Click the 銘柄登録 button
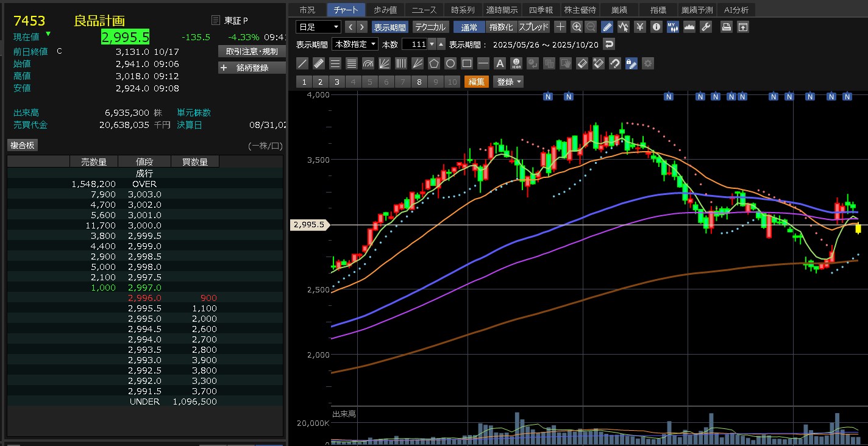 pyautogui.click(x=252, y=68)
